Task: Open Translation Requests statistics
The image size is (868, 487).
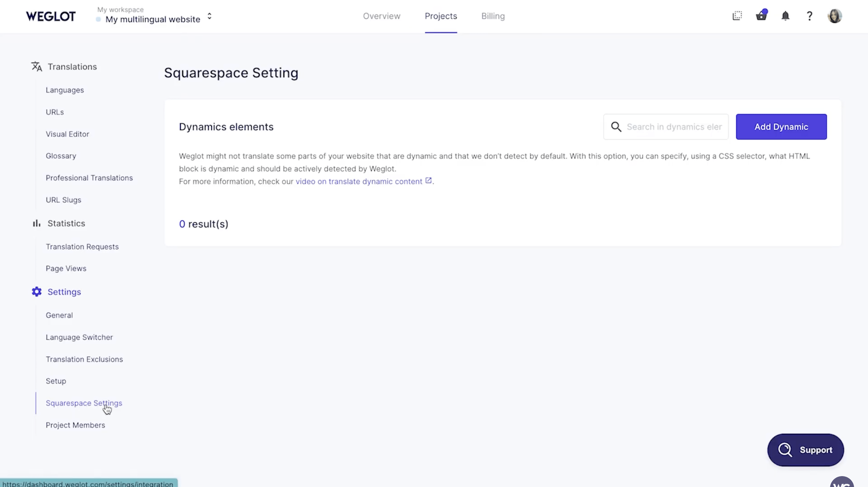Action: coord(82,247)
